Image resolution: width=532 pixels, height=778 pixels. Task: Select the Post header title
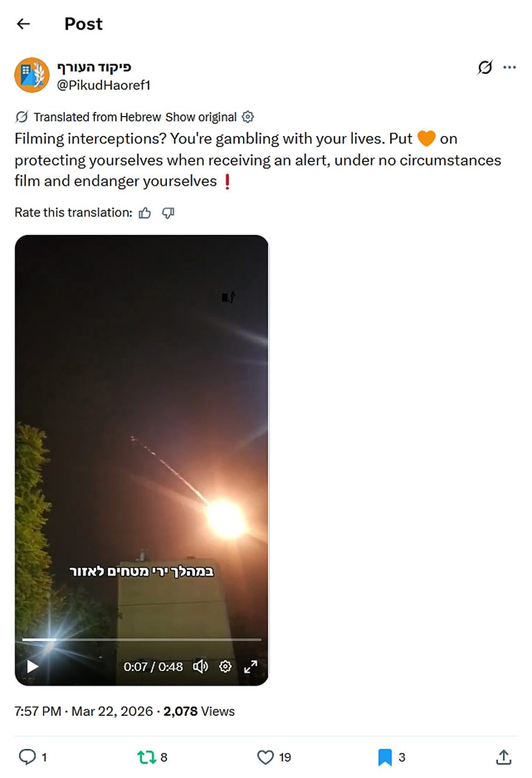tap(83, 24)
